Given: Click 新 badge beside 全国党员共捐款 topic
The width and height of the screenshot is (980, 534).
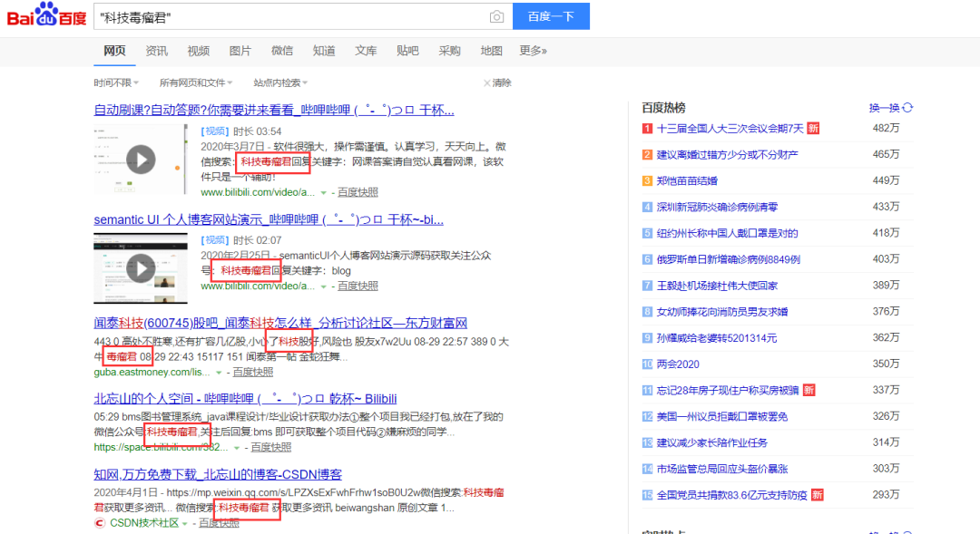Looking at the screenshot, I should point(817,495).
